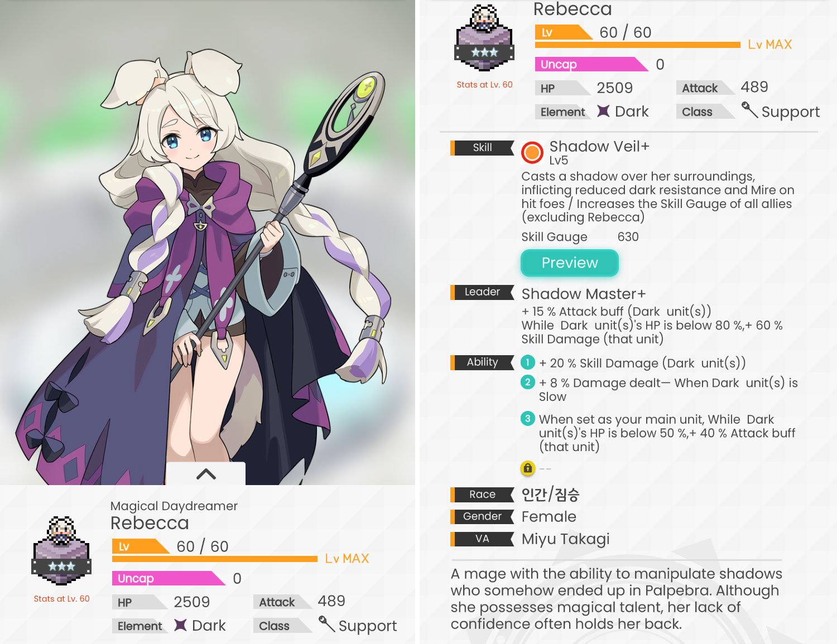Select the Leader section label
Viewport: 837px width, 644px height.
[482, 292]
